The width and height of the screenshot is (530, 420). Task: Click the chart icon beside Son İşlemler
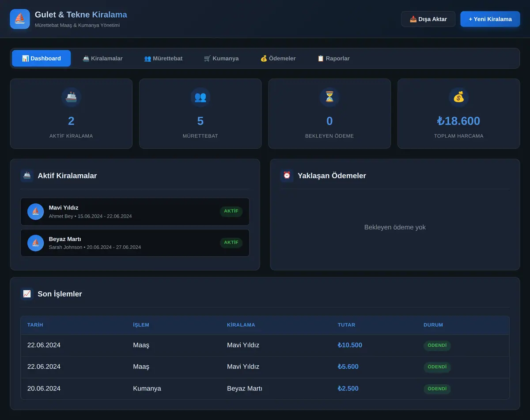pos(27,294)
